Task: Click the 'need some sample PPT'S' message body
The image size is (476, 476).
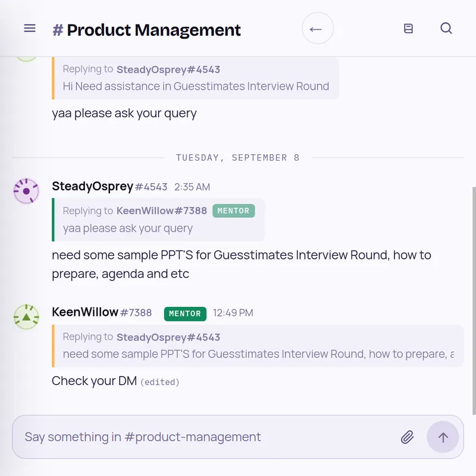Action: [242, 264]
